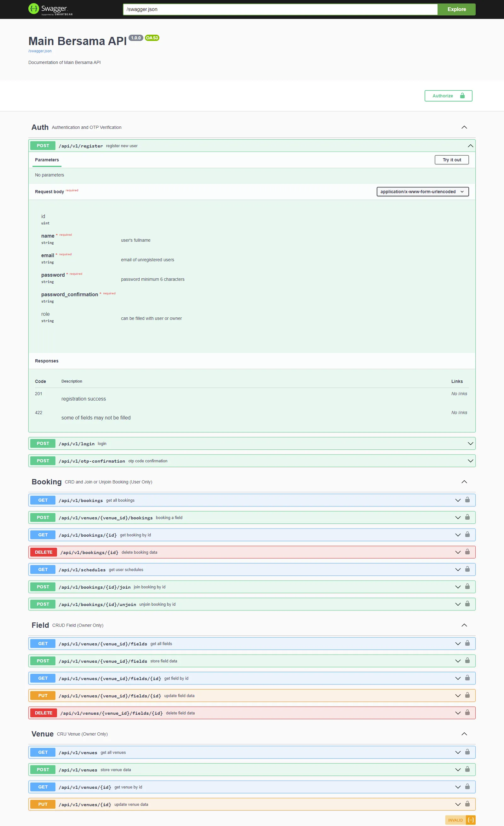Click the Swagger logo in the top bar
This screenshot has height=826, width=504.
[x=51, y=9]
